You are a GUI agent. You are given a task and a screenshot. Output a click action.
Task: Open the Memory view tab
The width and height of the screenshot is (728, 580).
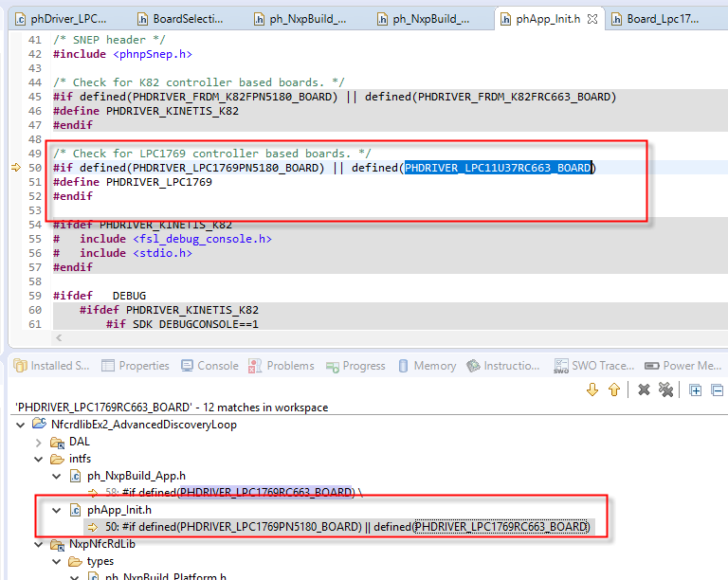pyautogui.click(x=428, y=366)
